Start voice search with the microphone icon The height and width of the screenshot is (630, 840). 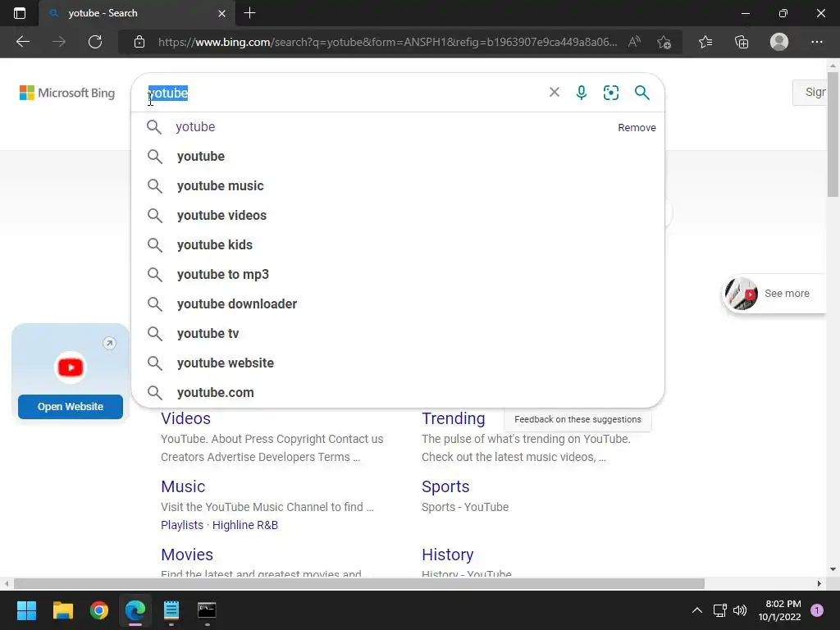pos(582,93)
